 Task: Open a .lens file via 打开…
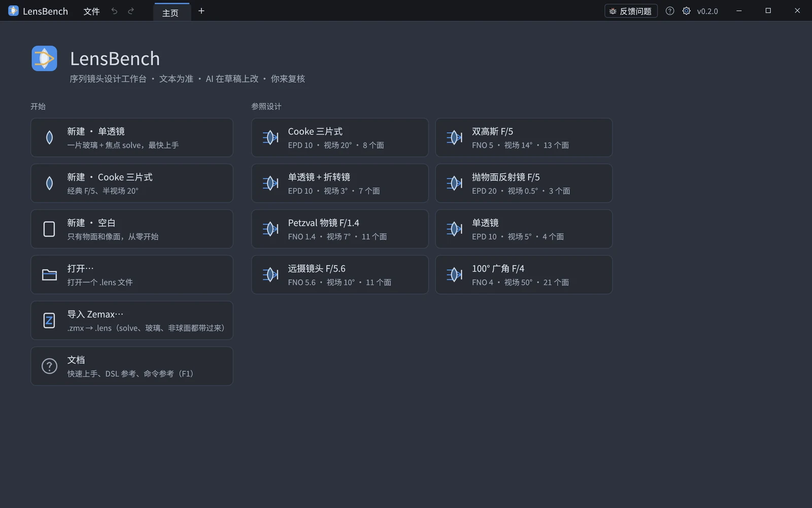(132, 275)
